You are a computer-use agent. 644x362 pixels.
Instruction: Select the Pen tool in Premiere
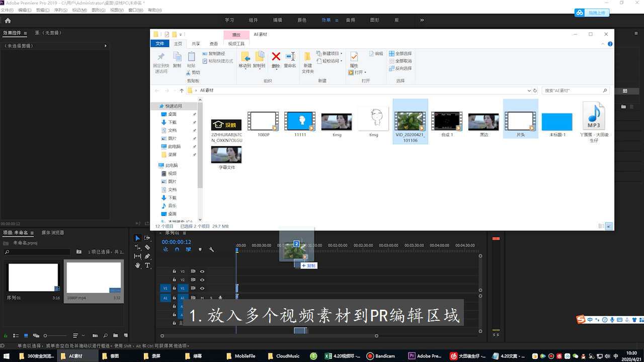point(147,256)
